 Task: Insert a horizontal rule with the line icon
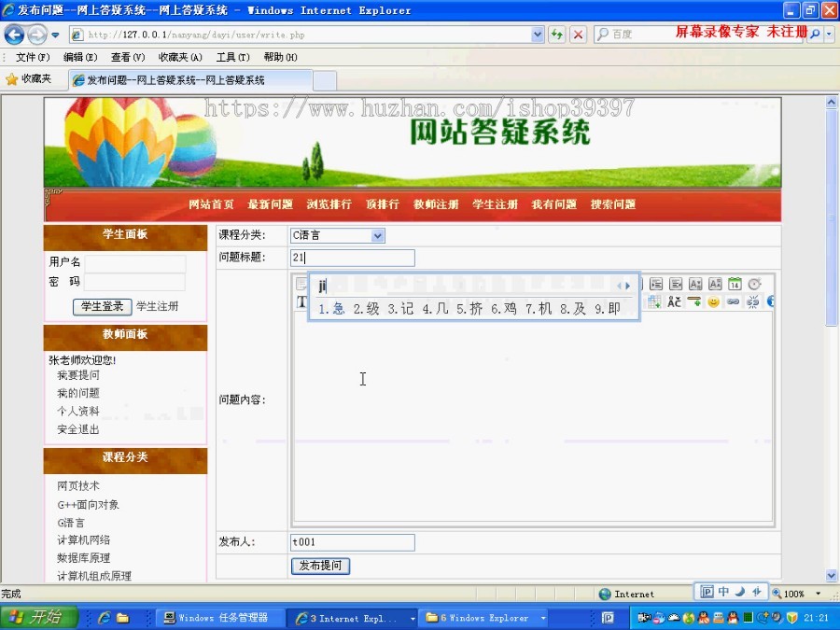pyautogui.click(x=694, y=302)
